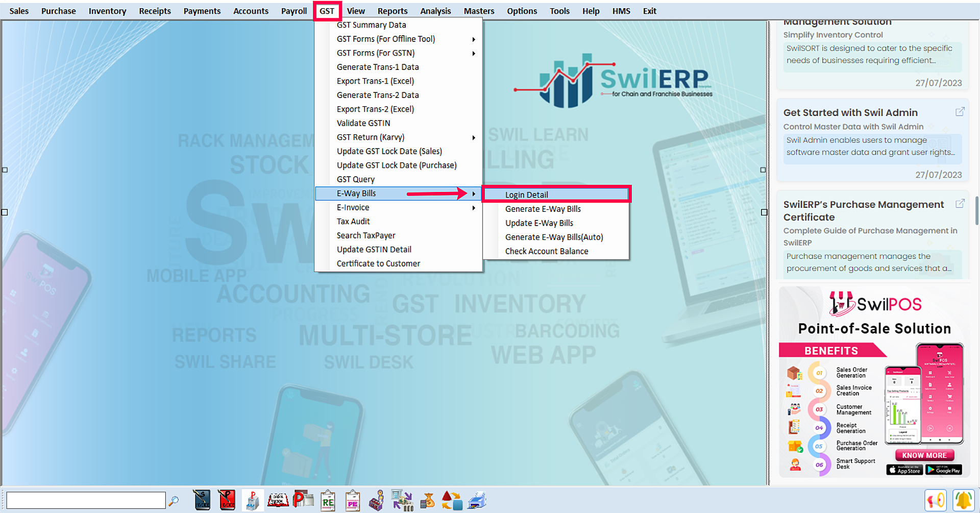Choose Export Trans-2 (Excel)
Screen dimensions: 980x513
click(398, 109)
